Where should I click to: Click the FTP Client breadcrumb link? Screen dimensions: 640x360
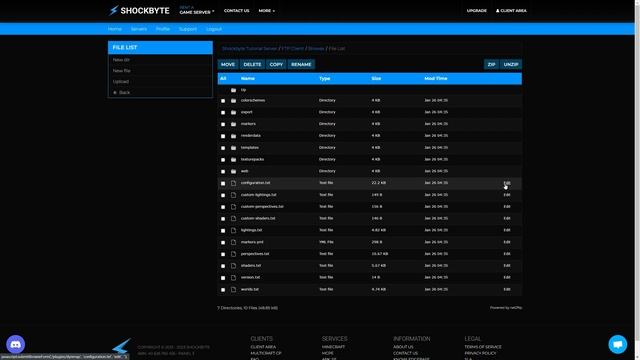(x=293, y=49)
